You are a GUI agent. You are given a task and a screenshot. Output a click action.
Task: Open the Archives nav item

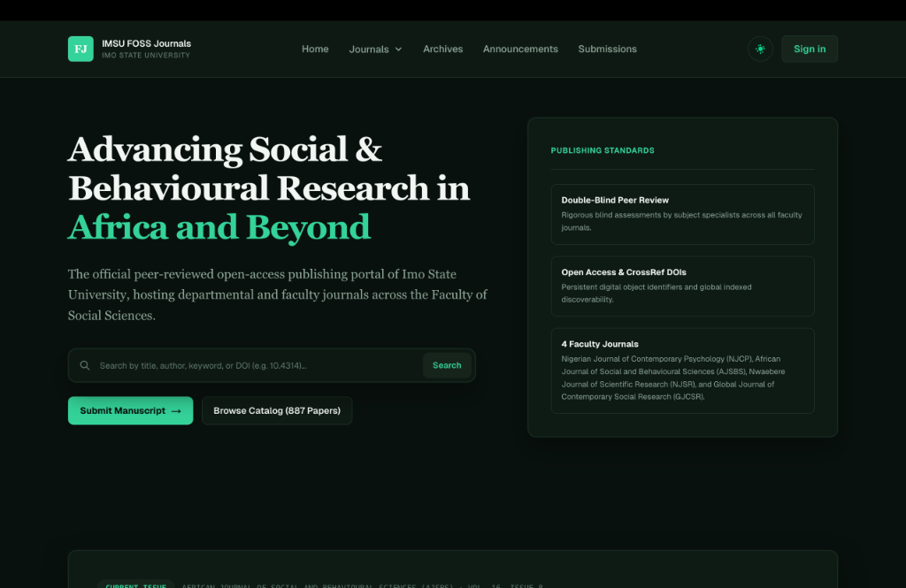tap(442, 50)
